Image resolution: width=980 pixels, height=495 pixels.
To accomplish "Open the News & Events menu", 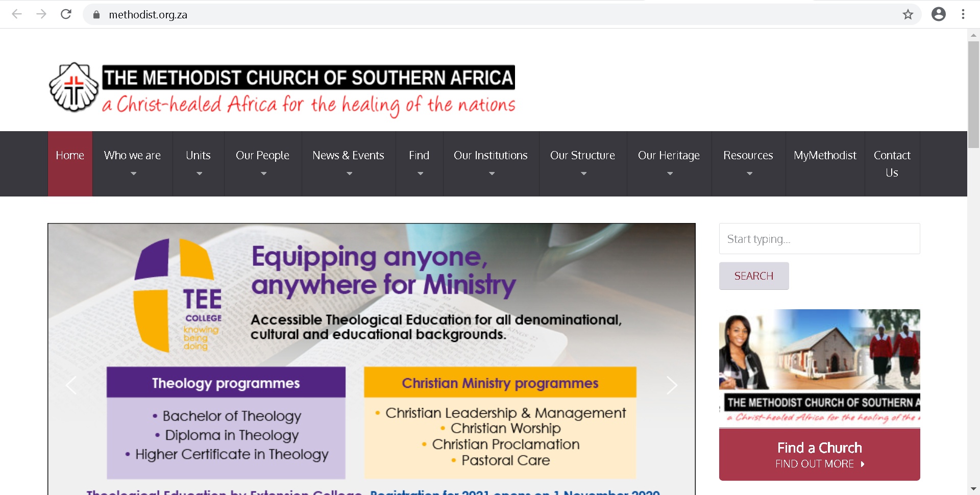I will [x=349, y=155].
